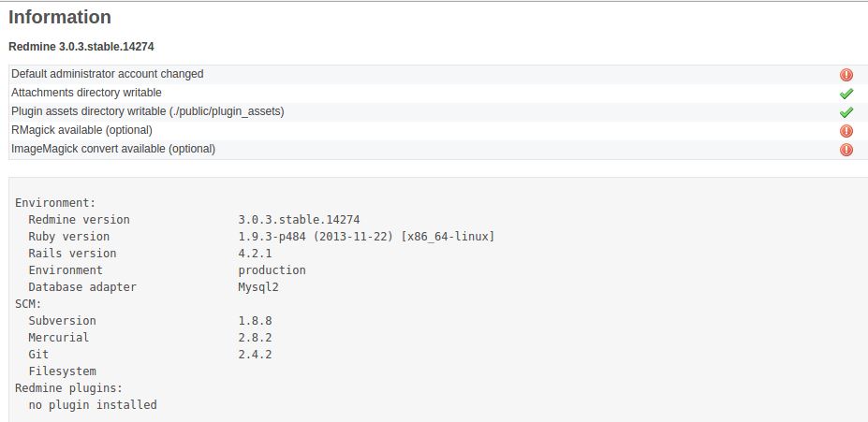The image size is (868, 422).
Task: Select 'Attachments directory writable' row text
Action: [86, 93]
